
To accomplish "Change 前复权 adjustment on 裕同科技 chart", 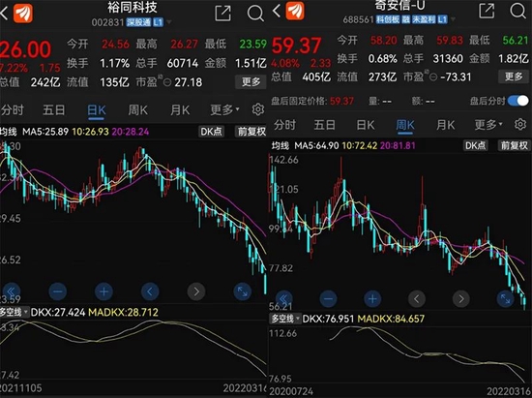I will tap(251, 132).
